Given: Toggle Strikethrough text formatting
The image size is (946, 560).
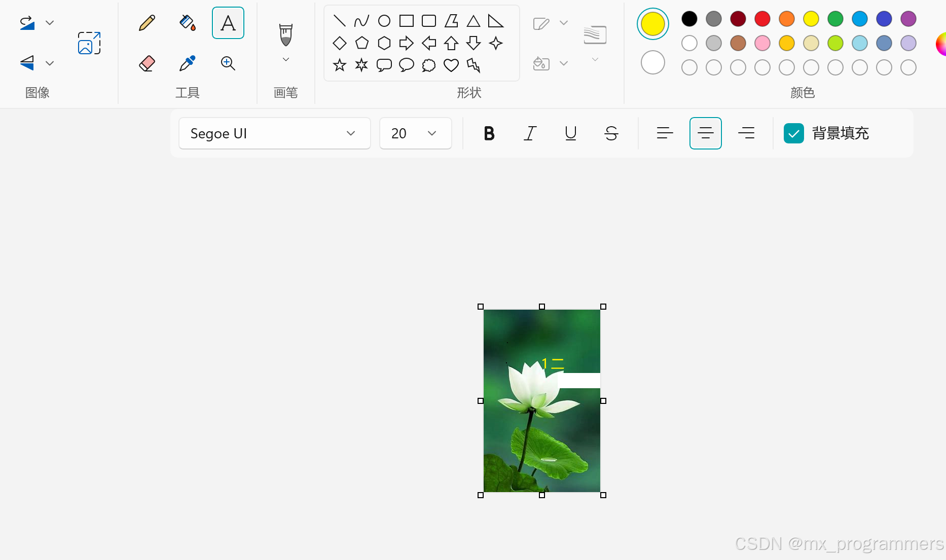Looking at the screenshot, I should (x=611, y=133).
